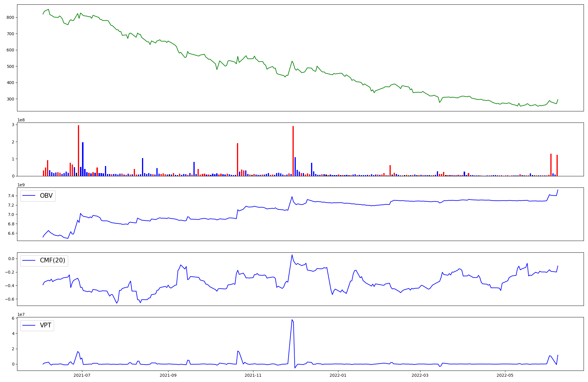Select the 2022-05 date tick label
This screenshot has height=382, width=588.
(x=505, y=375)
